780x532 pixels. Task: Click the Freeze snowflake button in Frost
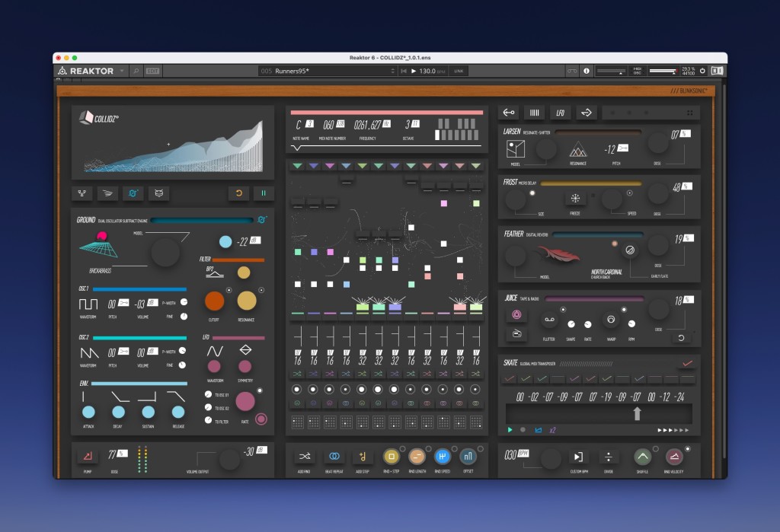click(x=575, y=199)
